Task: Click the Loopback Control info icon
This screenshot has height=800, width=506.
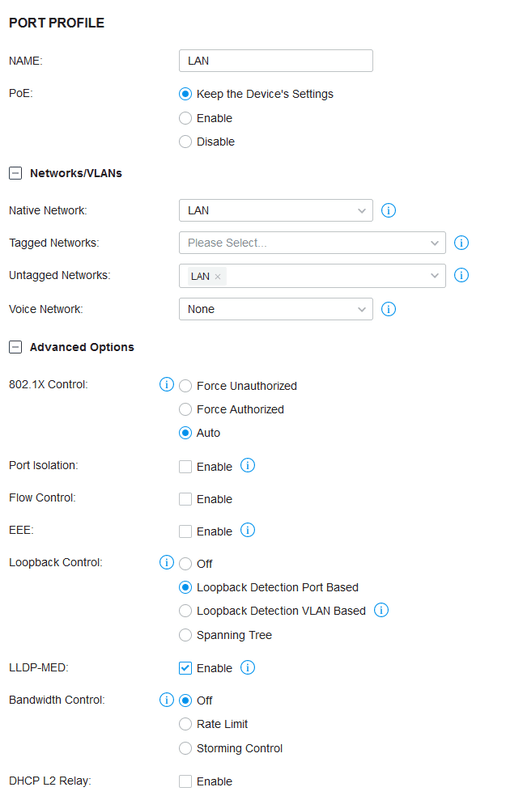Action: tap(166, 562)
